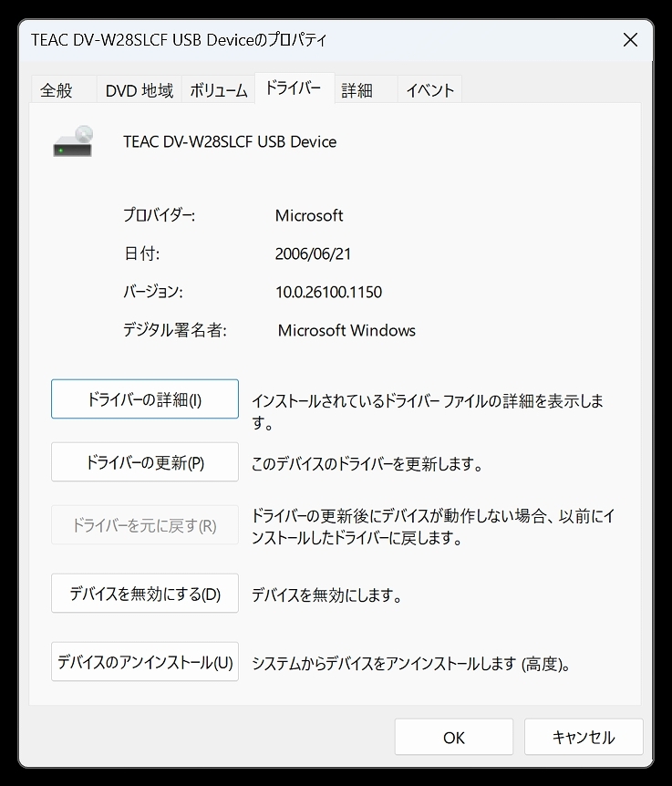Screen dimensions: 672x786
Task: Click the uninstall description ending with (高度)
Action: [x=411, y=664]
